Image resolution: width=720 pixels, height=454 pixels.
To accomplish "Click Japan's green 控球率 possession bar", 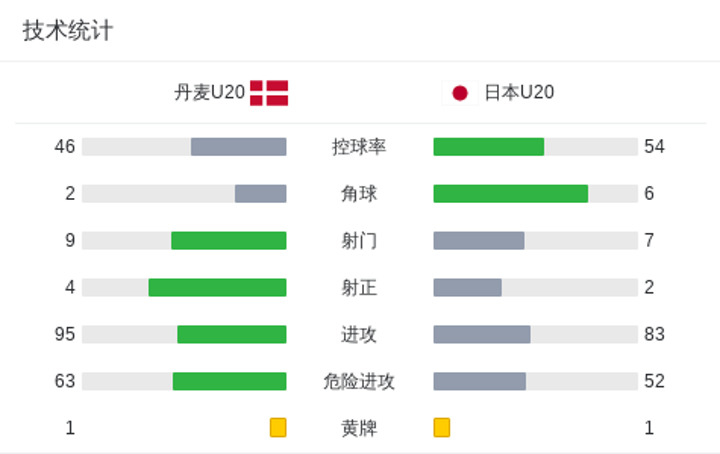I will [x=489, y=147].
